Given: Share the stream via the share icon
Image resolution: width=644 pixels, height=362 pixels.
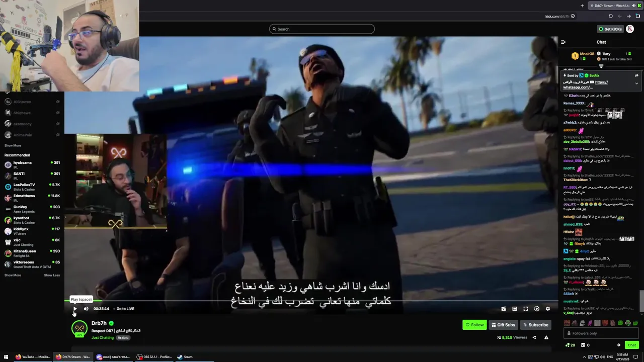Looking at the screenshot, I should click(x=534, y=337).
